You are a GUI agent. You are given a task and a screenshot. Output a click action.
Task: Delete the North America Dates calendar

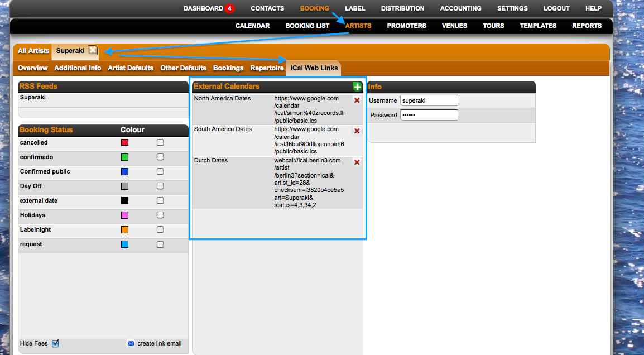(x=357, y=100)
